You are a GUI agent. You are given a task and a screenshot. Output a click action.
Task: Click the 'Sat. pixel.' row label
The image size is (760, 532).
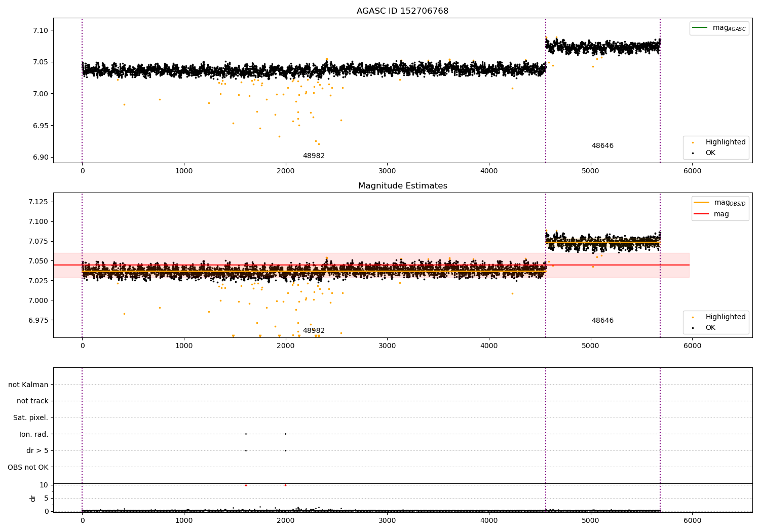point(31,418)
